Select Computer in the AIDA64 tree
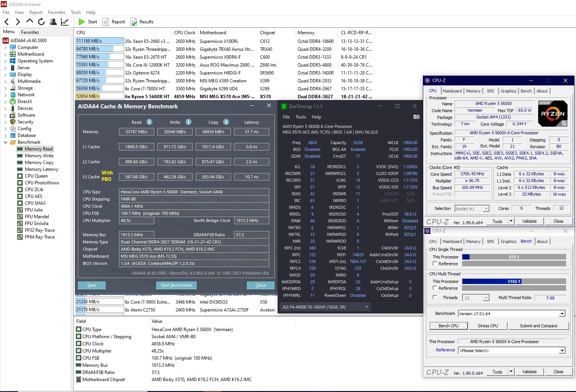 click(28, 47)
